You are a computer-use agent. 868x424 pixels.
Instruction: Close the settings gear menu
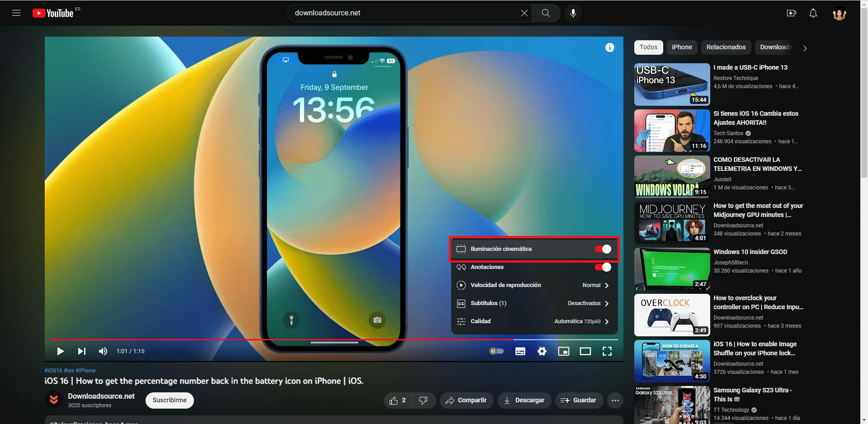(542, 351)
